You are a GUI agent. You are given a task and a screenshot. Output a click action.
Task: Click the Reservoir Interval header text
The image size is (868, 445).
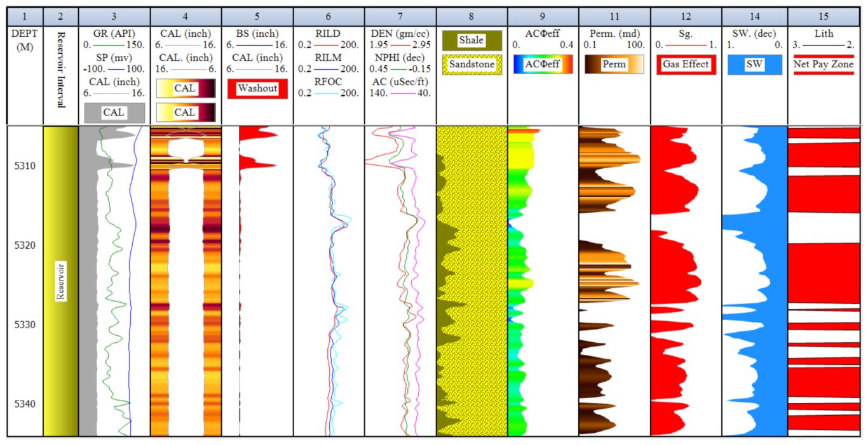[61, 70]
